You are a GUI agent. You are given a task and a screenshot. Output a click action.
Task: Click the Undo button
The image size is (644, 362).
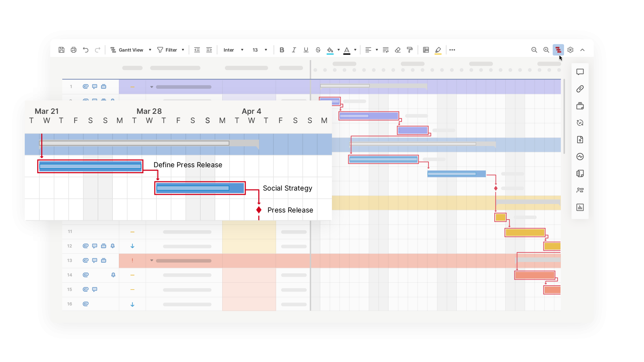85,50
